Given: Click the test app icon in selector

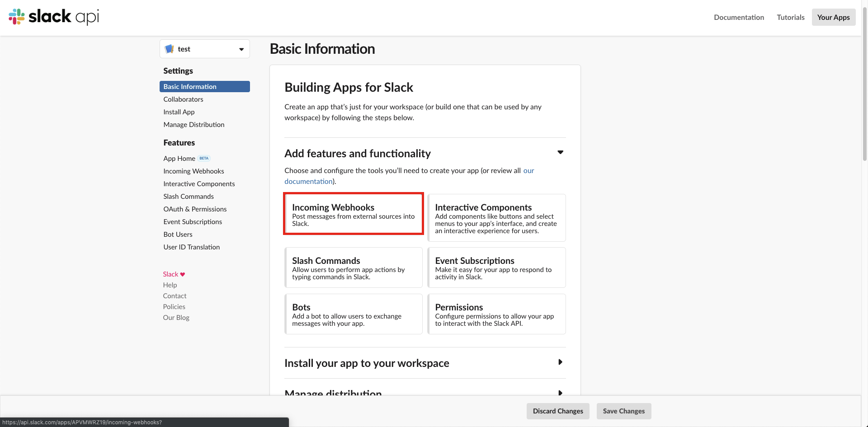Looking at the screenshot, I should point(170,49).
